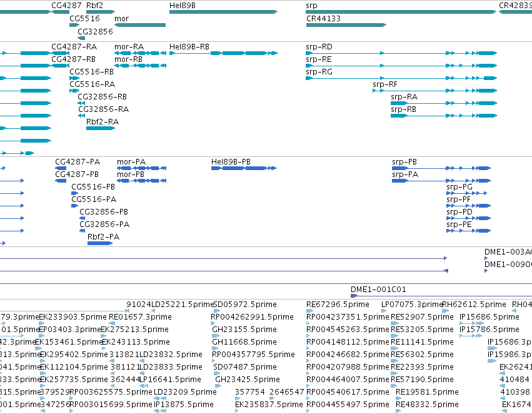This screenshot has height=414, width=532.
Task: Click EST RP004237351.5prime label
Action: tap(348, 317)
